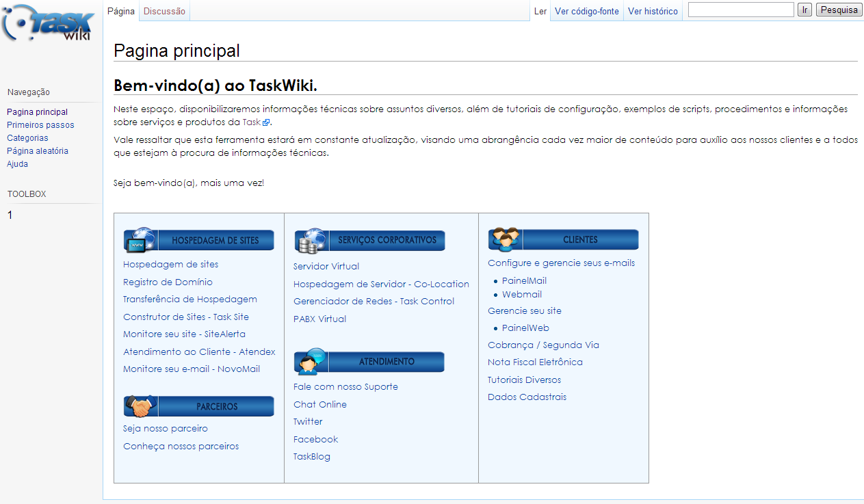Viewport: 864px width, 504px height.
Task: Click the Hospedagem de Sites banner image
Action: point(198,240)
